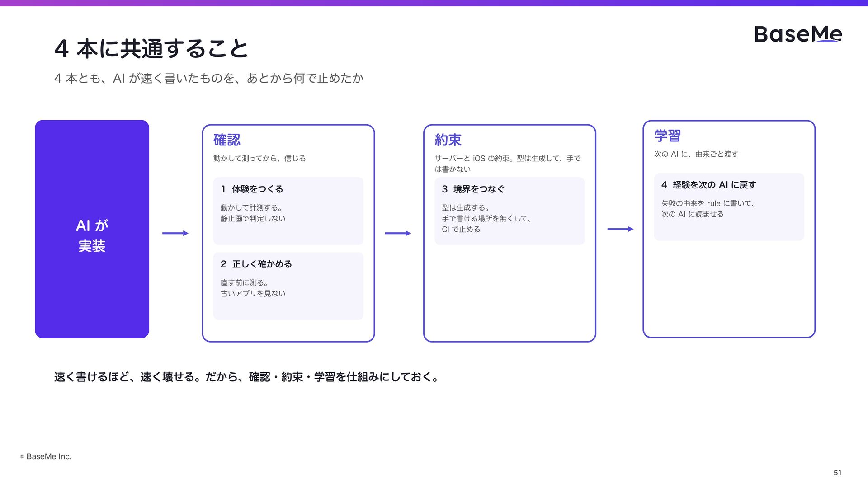Click the BaseMe logo

pos(798,34)
